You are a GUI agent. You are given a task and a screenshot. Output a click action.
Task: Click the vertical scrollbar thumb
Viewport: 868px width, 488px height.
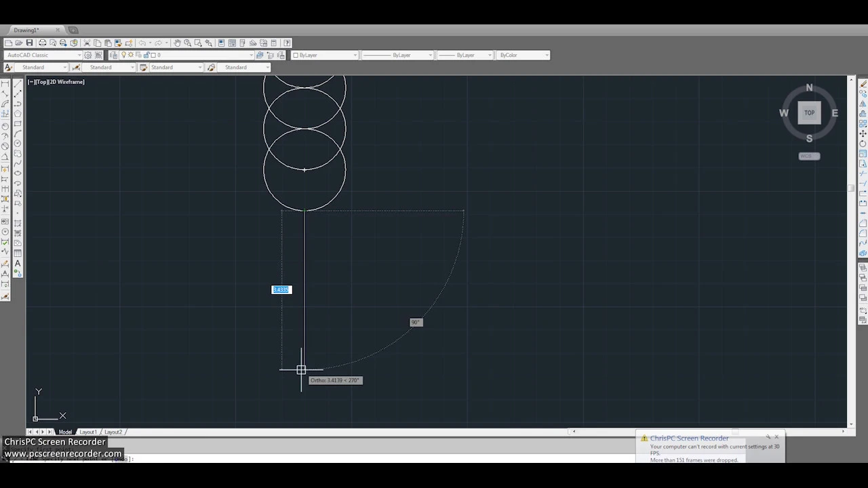851,188
